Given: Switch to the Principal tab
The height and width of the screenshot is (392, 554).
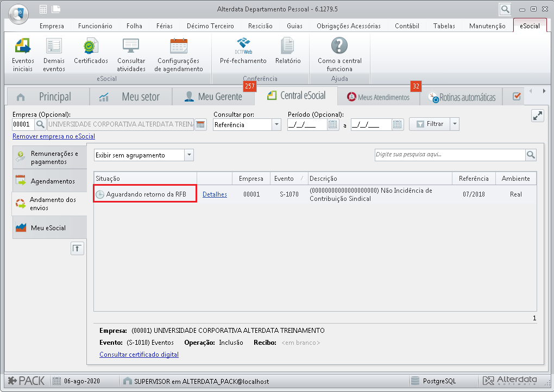Looking at the screenshot, I should click(x=48, y=97).
